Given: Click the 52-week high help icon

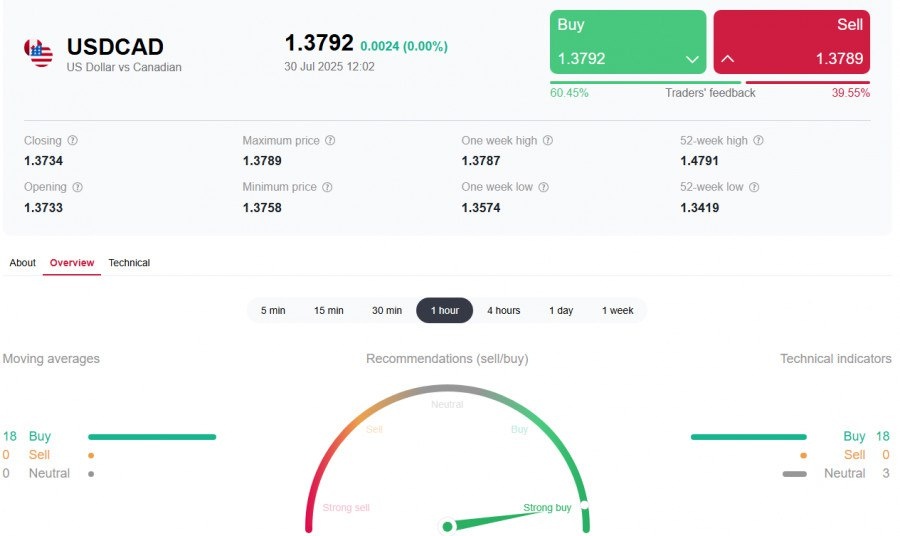Looking at the screenshot, I should pyautogui.click(x=758, y=140).
